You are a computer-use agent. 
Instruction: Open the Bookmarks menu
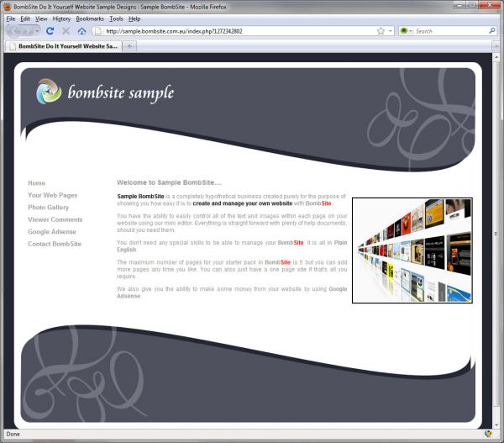(90, 18)
